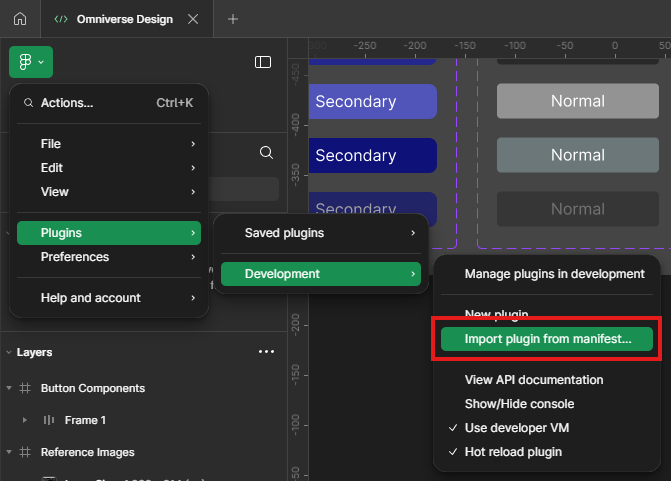Close the Omniverse Design tab
Viewport: 671px width, 481px height.
point(193,19)
